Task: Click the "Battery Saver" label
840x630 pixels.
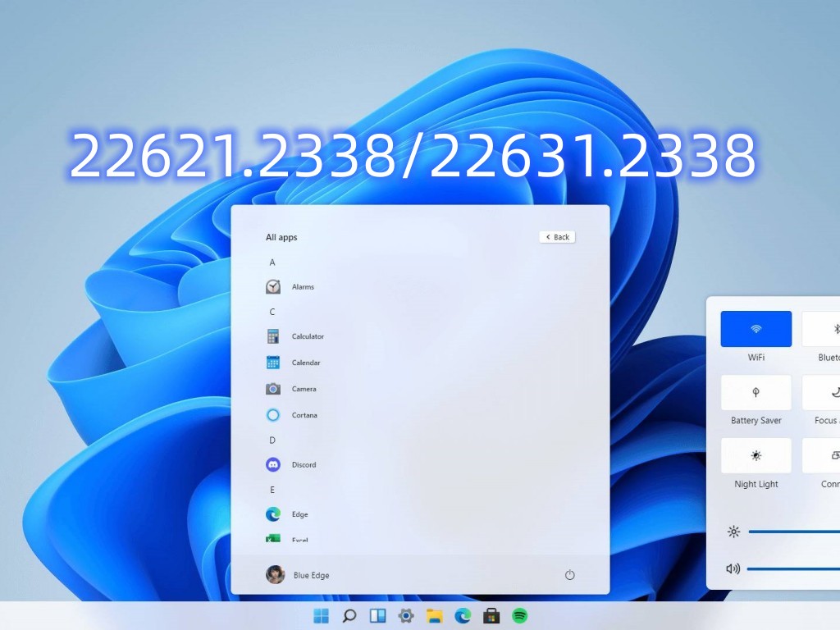Action: (x=756, y=421)
